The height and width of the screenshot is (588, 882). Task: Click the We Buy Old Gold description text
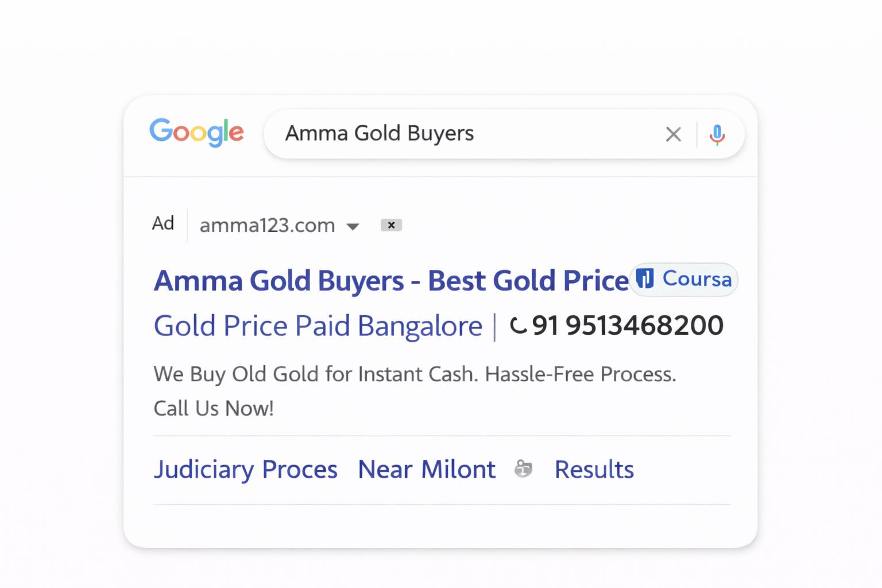pos(415,374)
